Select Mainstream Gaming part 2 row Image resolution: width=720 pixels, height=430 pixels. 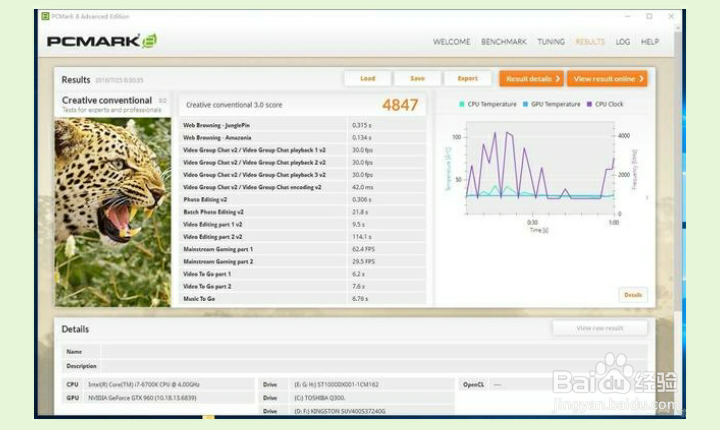click(302, 261)
